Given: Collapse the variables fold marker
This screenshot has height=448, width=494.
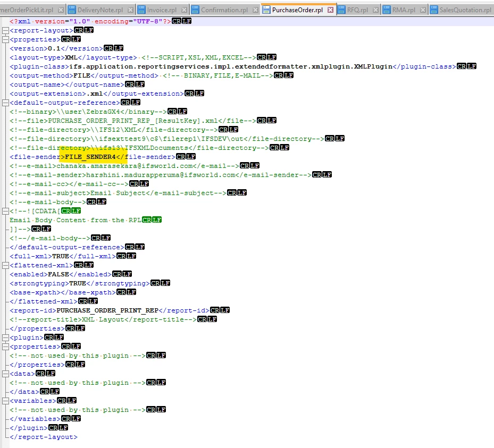Looking at the screenshot, I should 5,401.
